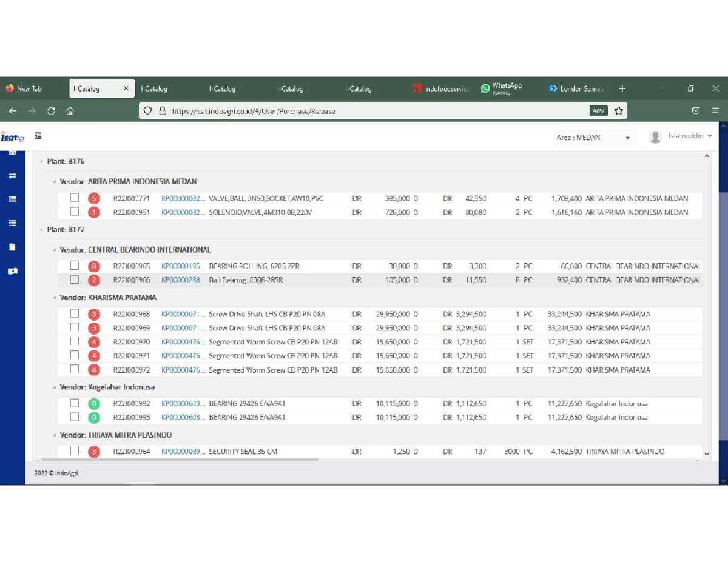Click the money card icon in sidebar
The height and width of the screenshot is (562, 728).
point(12,272)
